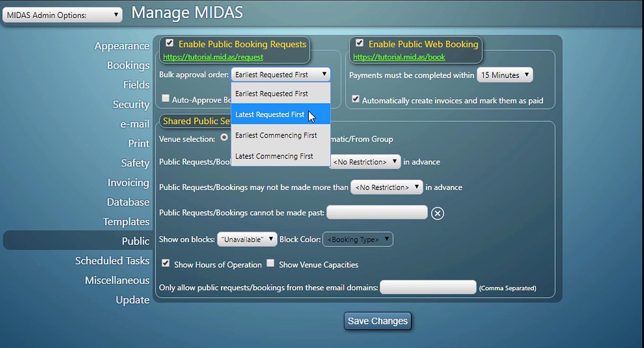Open the MIDAS Admin Options dropdown
Screen dimensions: 644x348
pos(62,15)
